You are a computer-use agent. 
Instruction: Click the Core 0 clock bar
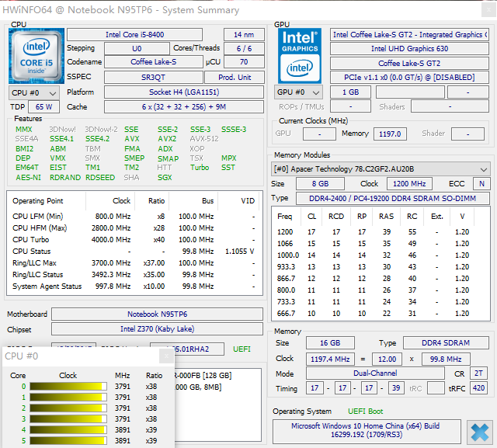click(68, 386)
